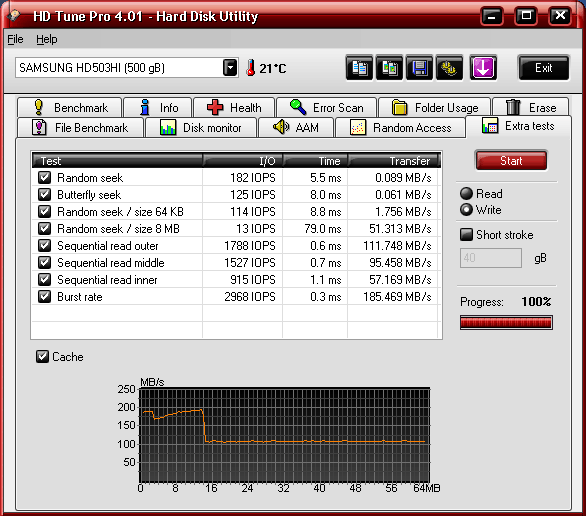
Task: Click the Folder Usage folder icon
Action: (400, 107)
